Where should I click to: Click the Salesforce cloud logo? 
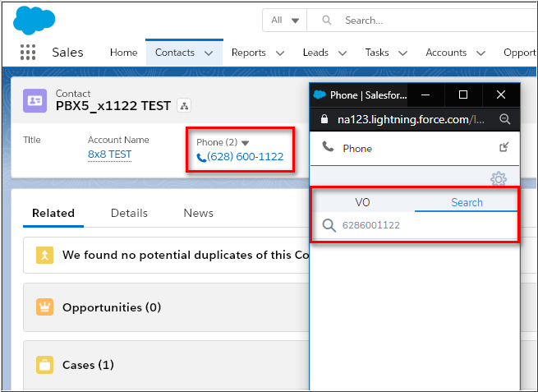(34, 19)
